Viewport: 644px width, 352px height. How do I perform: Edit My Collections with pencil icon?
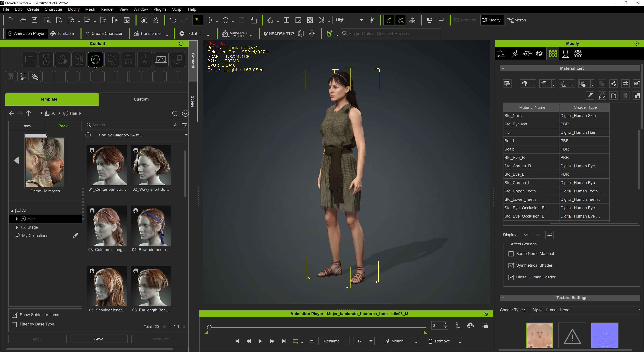tap(75, 235)
